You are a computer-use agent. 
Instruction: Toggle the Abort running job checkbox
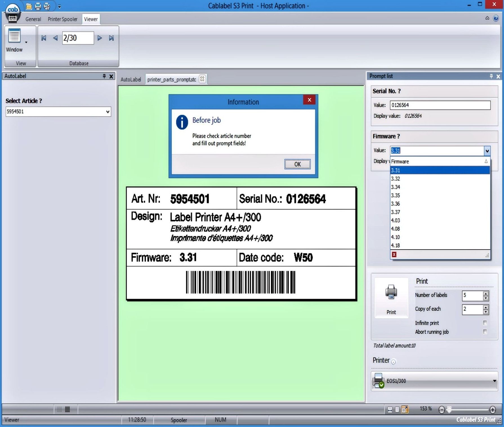coord(485,332)
